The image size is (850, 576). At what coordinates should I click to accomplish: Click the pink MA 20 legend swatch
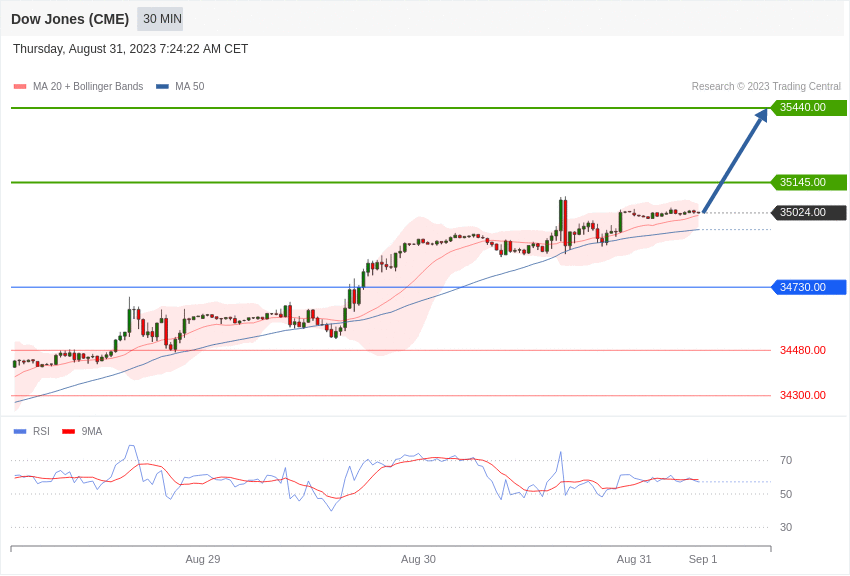pos(20,86)
